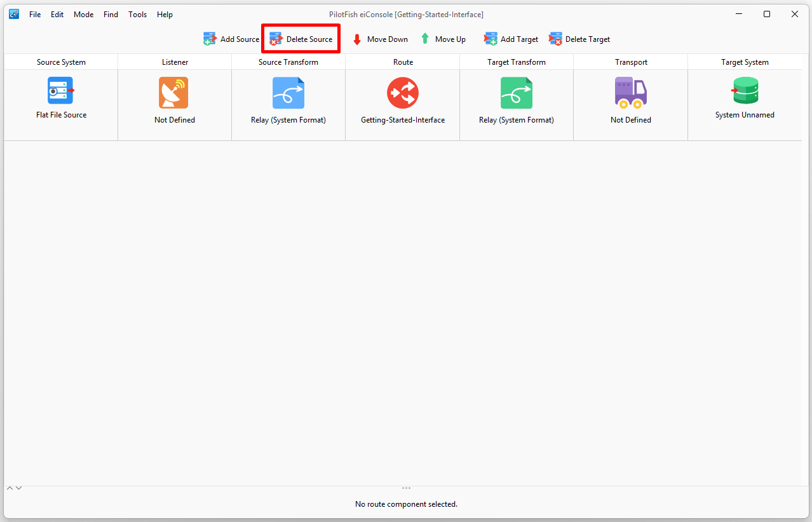This screenshot has width=812, height=522.
Task: Click the Delete Source toolbar icon
Action: pos(276,39)
